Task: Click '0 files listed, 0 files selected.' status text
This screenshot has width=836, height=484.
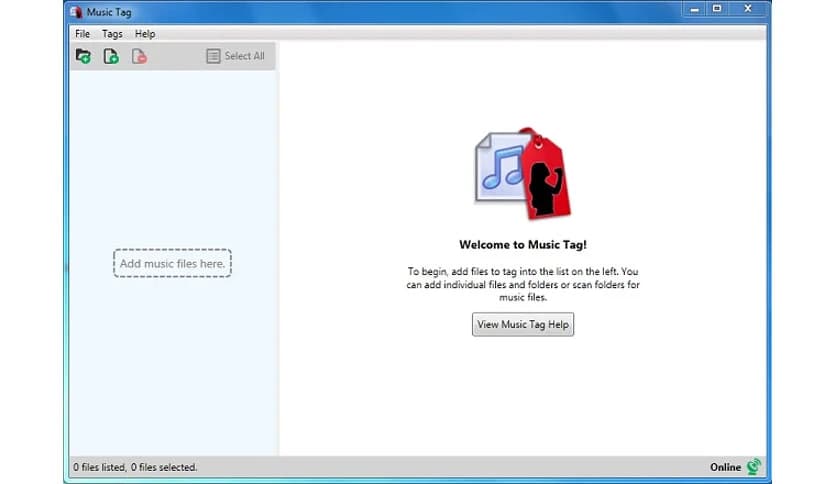Action: (x=135, y=467)
